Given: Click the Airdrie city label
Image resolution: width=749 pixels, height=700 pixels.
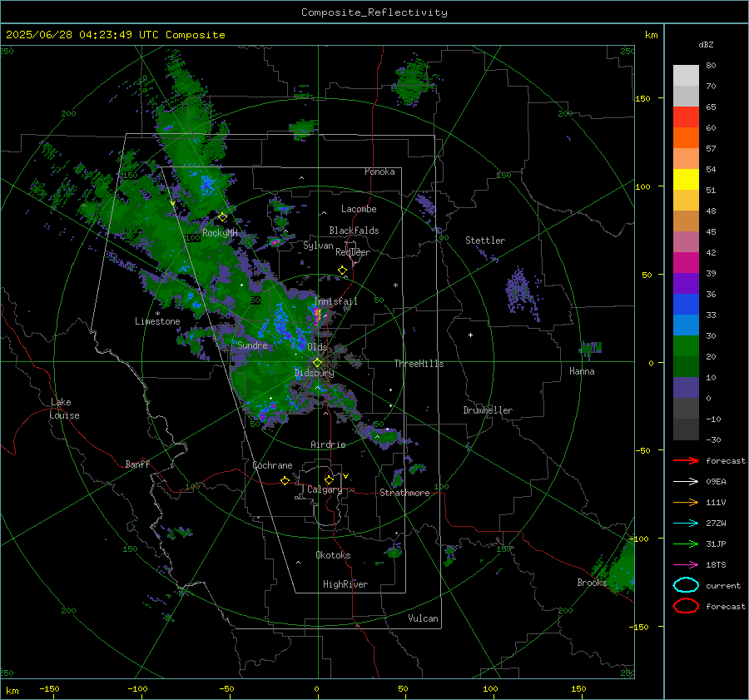Looking at the screenshot, I should [328, 444].
